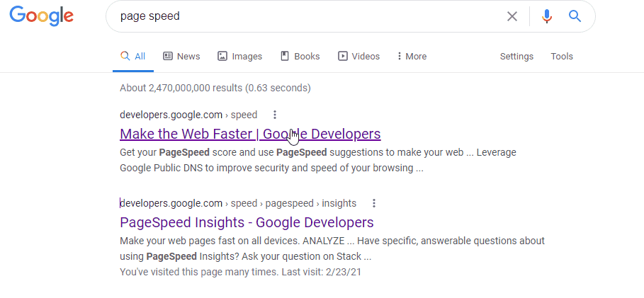This screenshot has height=298, width=644.
Task: Click the blue magnifying glass search button
Action: (575, 16)
